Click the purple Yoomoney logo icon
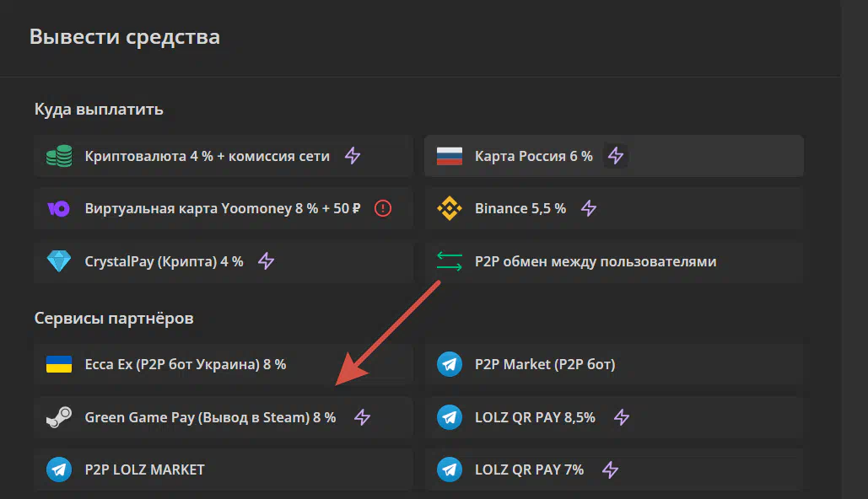The width and height of the screenshot is (868, 499). (59, 208)
